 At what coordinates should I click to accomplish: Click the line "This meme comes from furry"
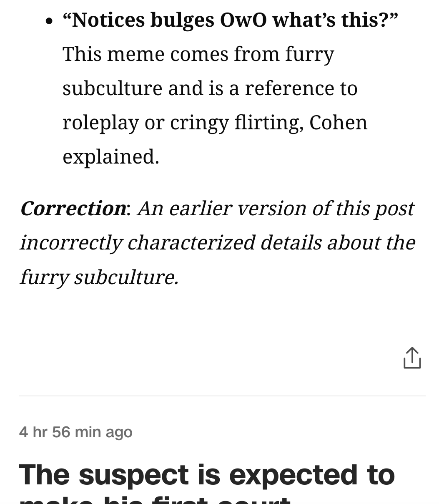click(x=198, y=54)
